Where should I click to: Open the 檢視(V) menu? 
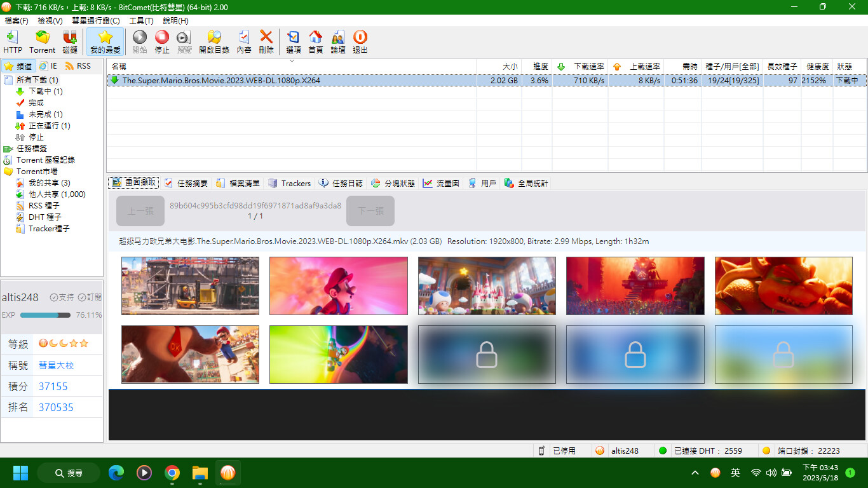coord(50,21)
